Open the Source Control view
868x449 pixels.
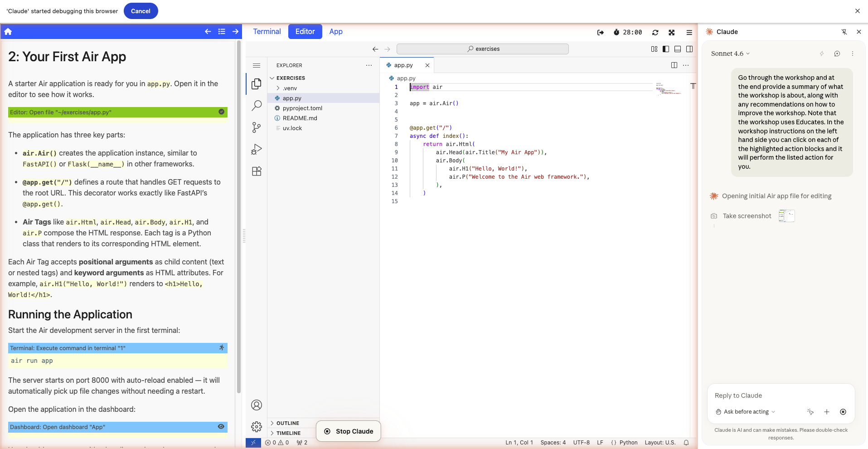[257, 127]
